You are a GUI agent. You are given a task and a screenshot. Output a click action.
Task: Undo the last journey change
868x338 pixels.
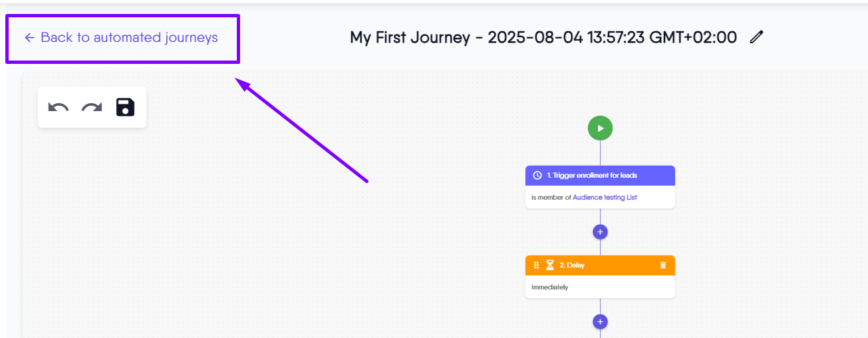59,107
